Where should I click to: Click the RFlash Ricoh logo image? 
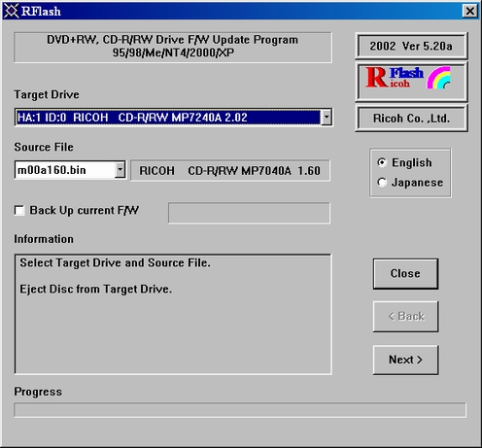(411, 82)
